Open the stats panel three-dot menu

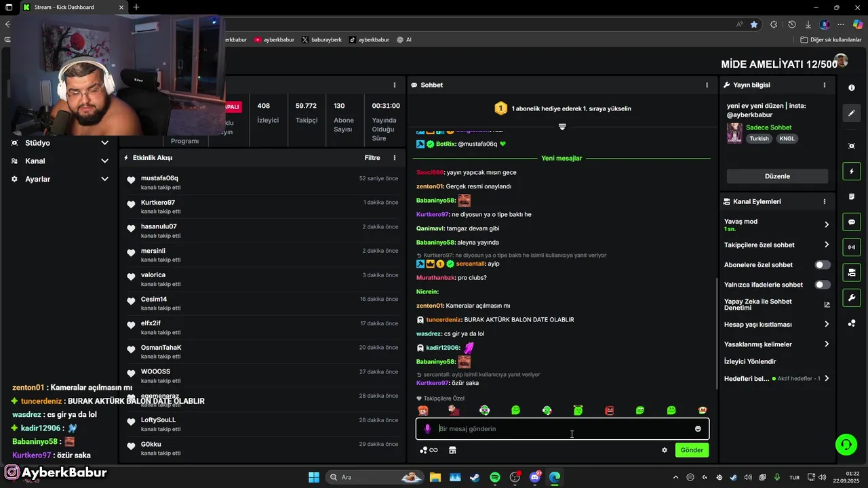click(x=395, y=85)
